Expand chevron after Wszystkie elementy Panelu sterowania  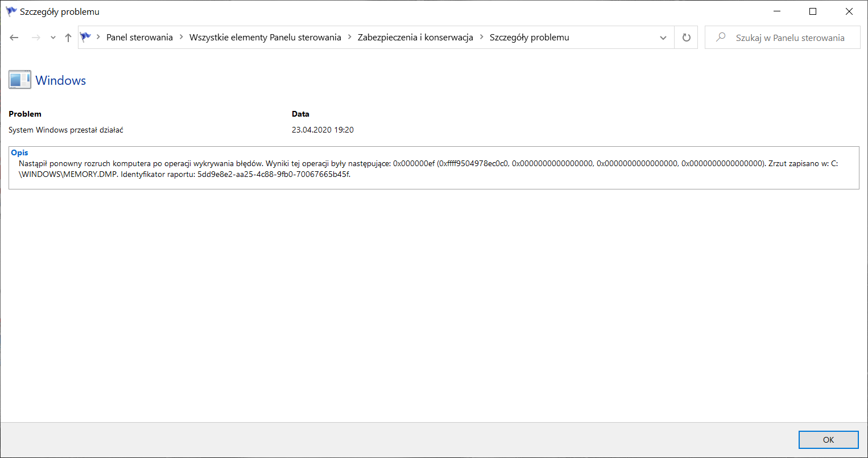click(350, 38)
